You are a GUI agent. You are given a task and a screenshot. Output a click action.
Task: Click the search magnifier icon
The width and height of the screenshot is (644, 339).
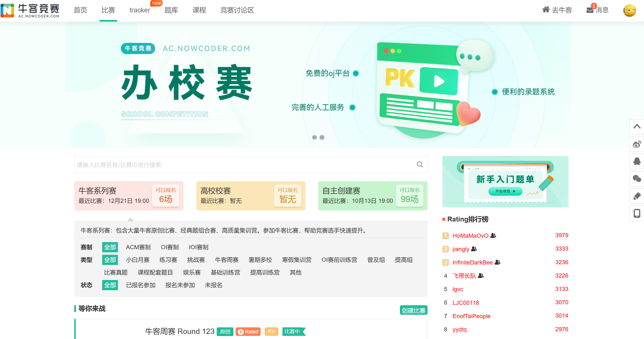420,164
